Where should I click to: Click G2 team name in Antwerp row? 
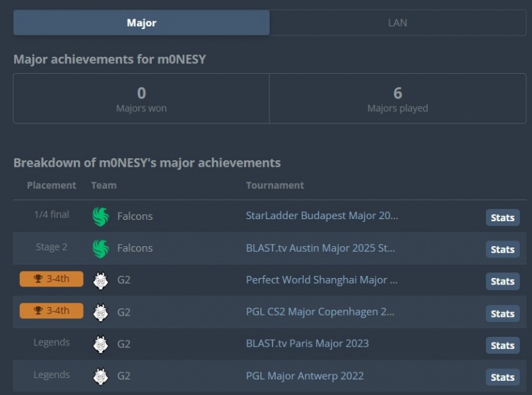pos(123,376)
